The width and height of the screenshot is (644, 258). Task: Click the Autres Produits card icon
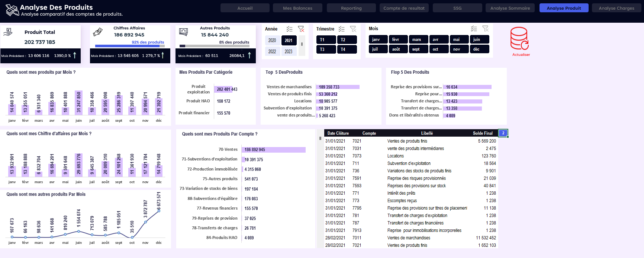point(184,32)
